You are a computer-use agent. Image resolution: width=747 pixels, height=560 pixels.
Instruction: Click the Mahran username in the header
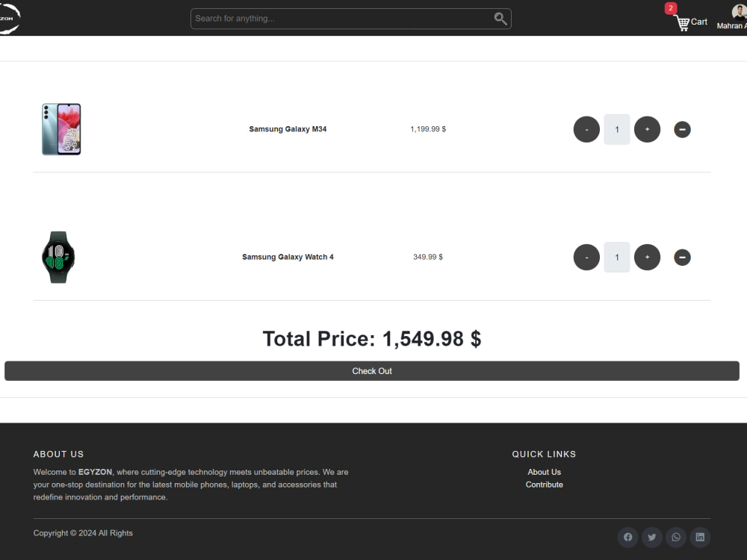click(x=732, y=25)
